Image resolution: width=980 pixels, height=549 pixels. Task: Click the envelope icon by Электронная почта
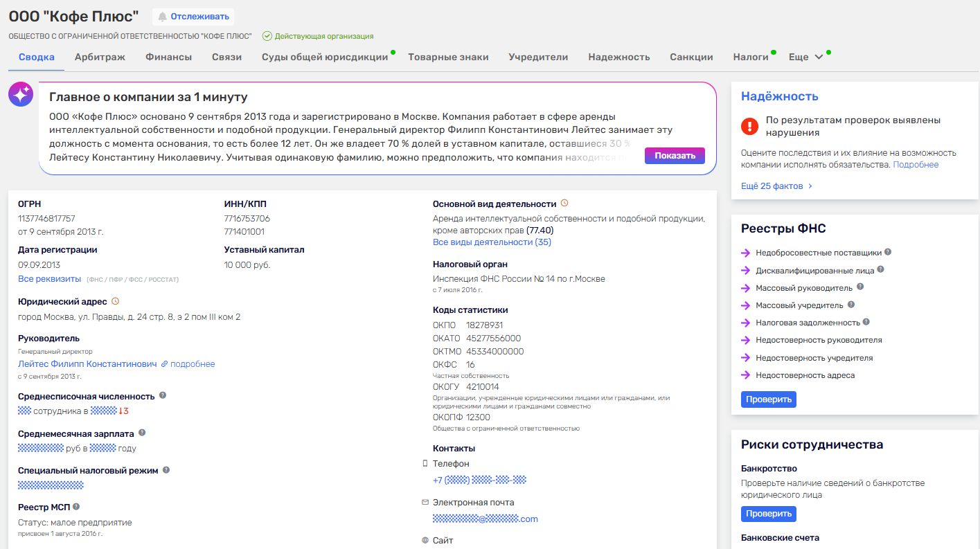(x=425, y=502)
